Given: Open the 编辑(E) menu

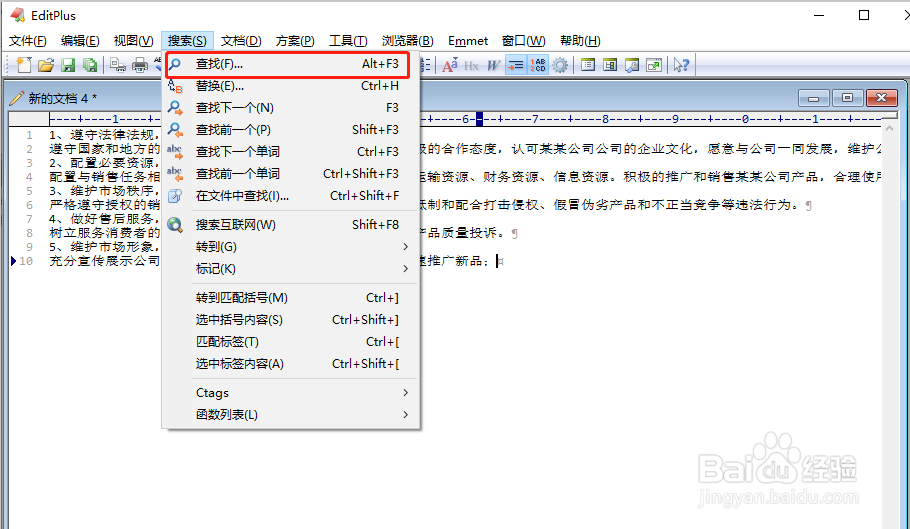Looking at the screenshot, I should [80, 41].
